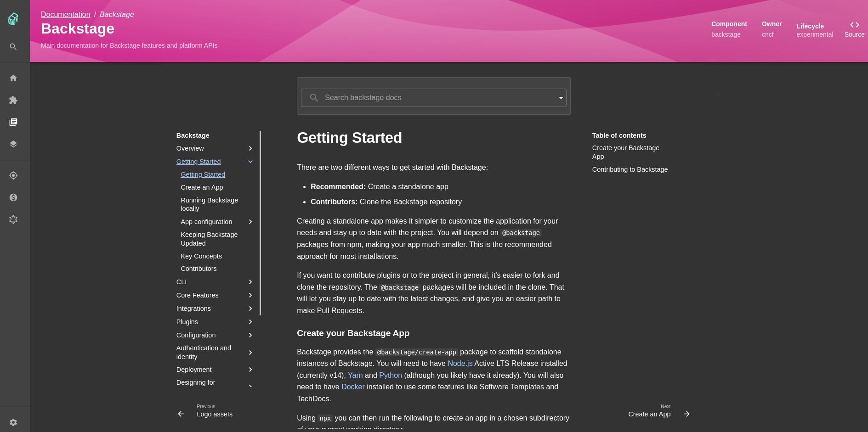Navigate to Key Concepts in the sidebar
The width and height of the screenshot is (868, 432).
[201, 256]
